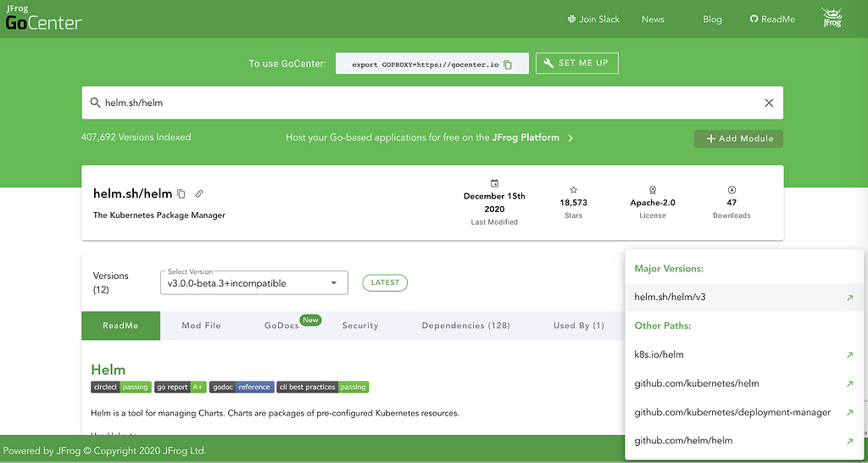This screenshot has height=463, width=868.
Task: Focus the helm.sh/helm search field
Action: coord(432,103)
